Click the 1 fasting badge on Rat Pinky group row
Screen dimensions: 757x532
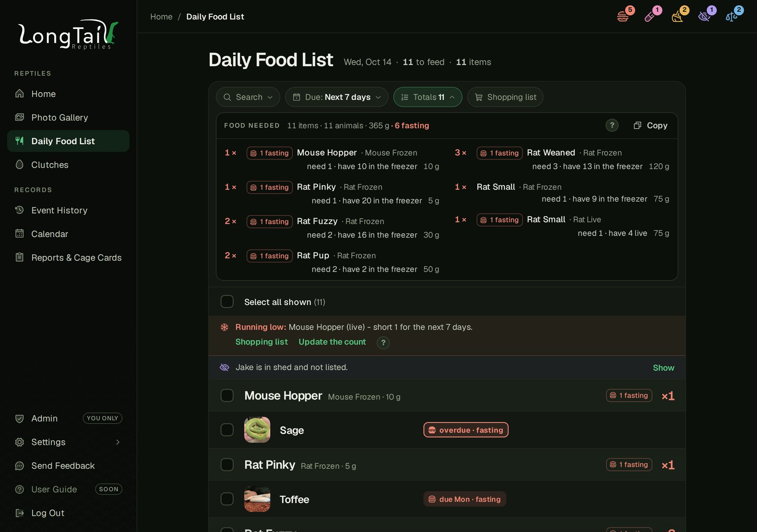tap(629, 465)
